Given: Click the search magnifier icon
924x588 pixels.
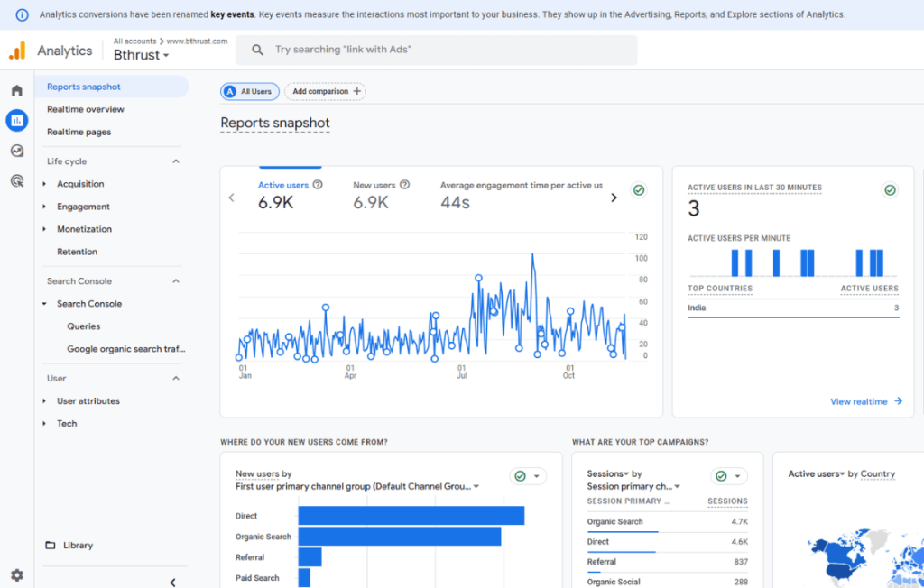Looking at the screenshot, I should click(257, 51).
